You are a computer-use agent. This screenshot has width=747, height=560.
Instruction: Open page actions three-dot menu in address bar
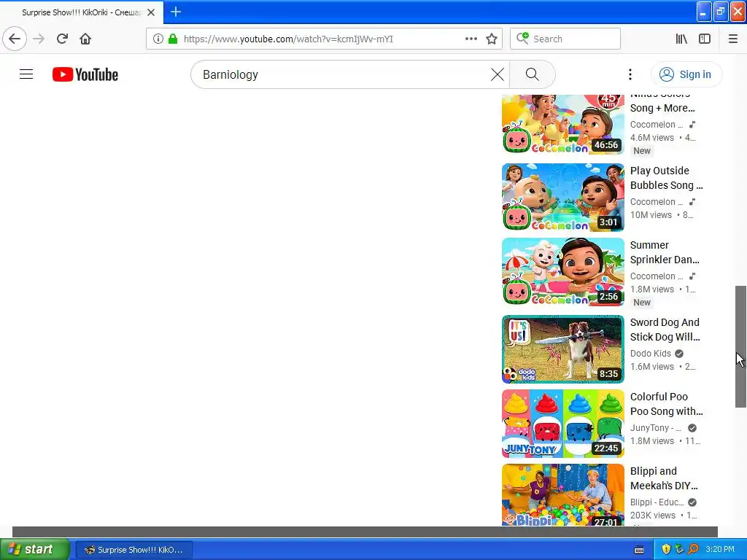coord(471,39)
